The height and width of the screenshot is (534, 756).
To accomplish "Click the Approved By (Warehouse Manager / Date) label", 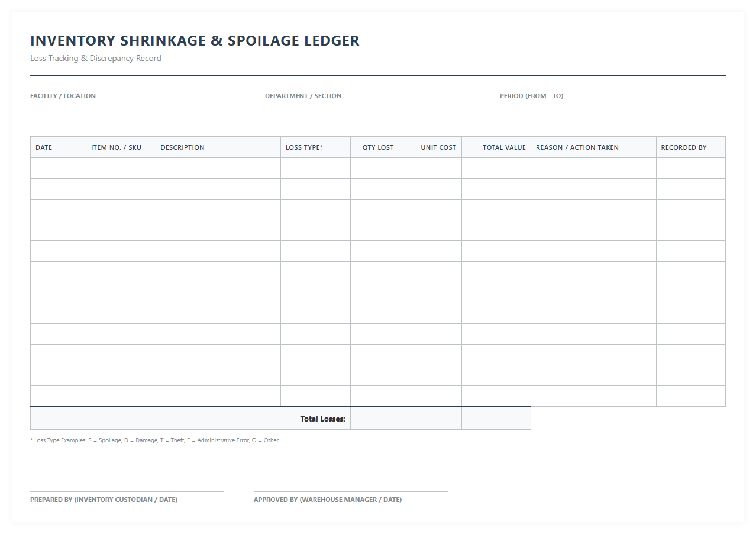I will point(328,500).
